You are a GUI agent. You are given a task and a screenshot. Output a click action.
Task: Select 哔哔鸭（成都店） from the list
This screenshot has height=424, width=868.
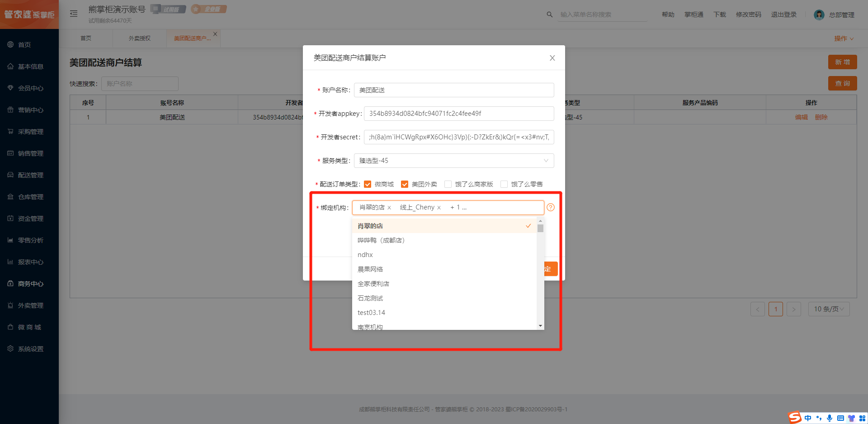point(444,240)
